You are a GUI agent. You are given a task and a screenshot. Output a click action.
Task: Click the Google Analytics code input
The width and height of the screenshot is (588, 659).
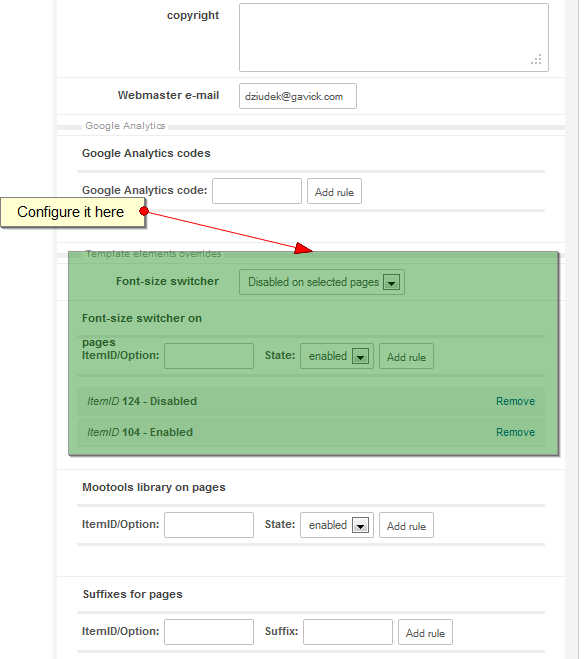256,191
